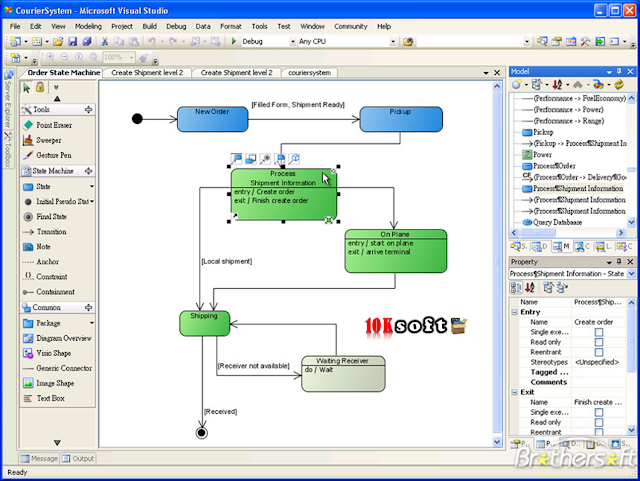640x481 pixels.
Task: Toggle Exit Single execution checkbox
Action: pyautogui.click(x=599, y=412)
